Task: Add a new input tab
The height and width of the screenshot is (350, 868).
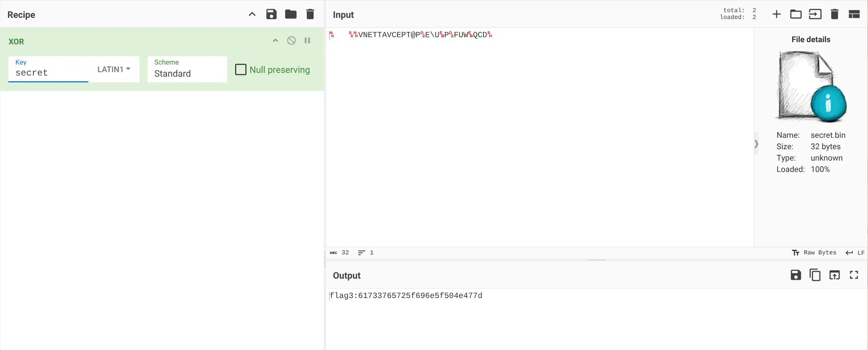Action: (776, 14)
